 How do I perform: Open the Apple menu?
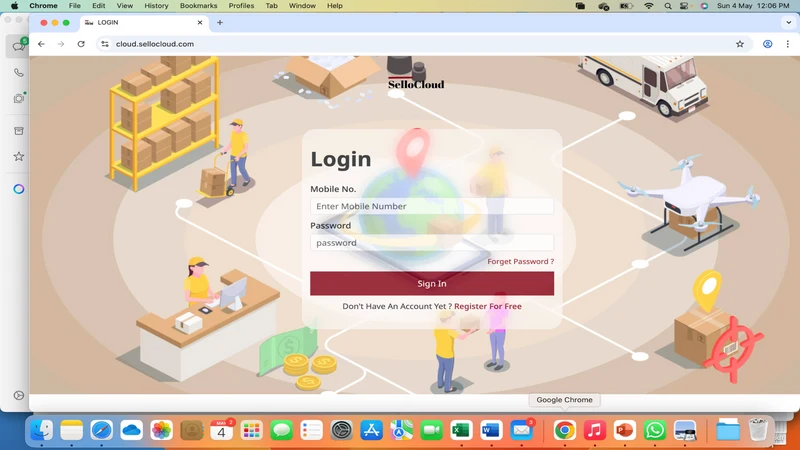(x=15, y=6)
